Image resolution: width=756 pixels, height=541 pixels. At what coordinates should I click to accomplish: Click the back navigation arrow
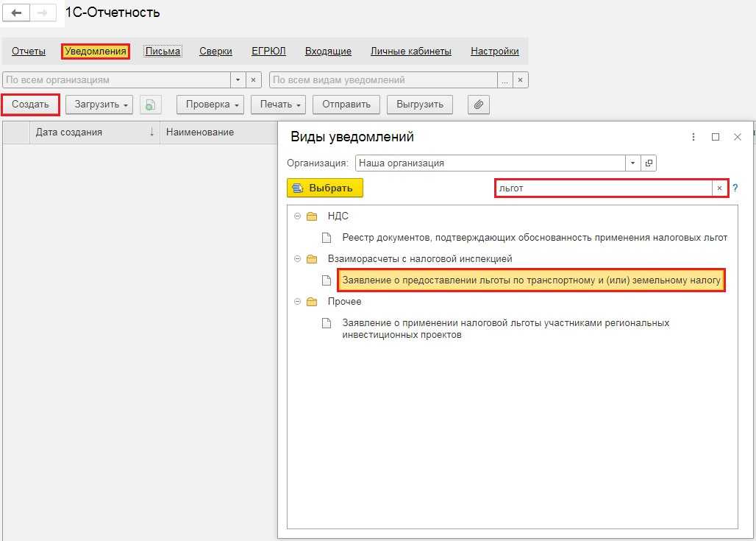tap(16, 14)
